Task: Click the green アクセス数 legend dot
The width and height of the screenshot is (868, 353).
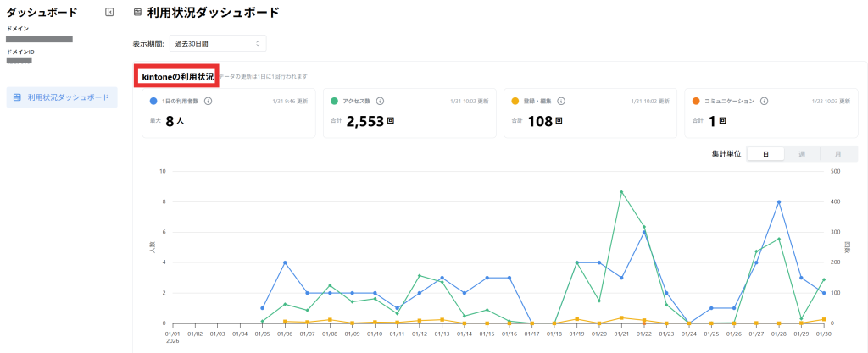Action: coord(334,101)
